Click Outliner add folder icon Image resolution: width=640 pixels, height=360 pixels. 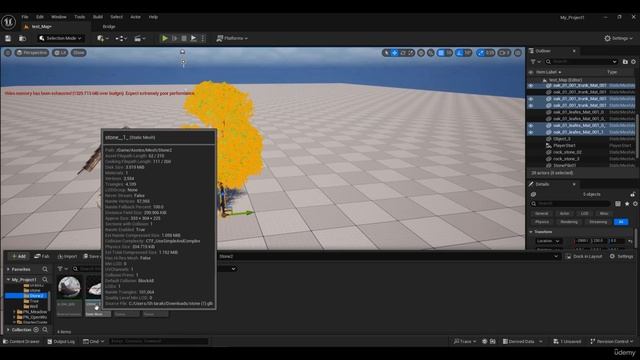pyautogui.click(x=625, y=62)
